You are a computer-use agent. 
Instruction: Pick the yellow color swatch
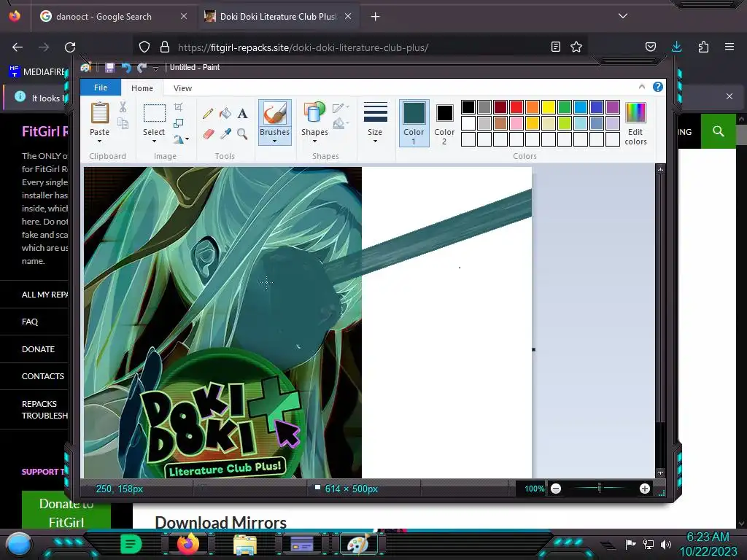click(549, 107)
